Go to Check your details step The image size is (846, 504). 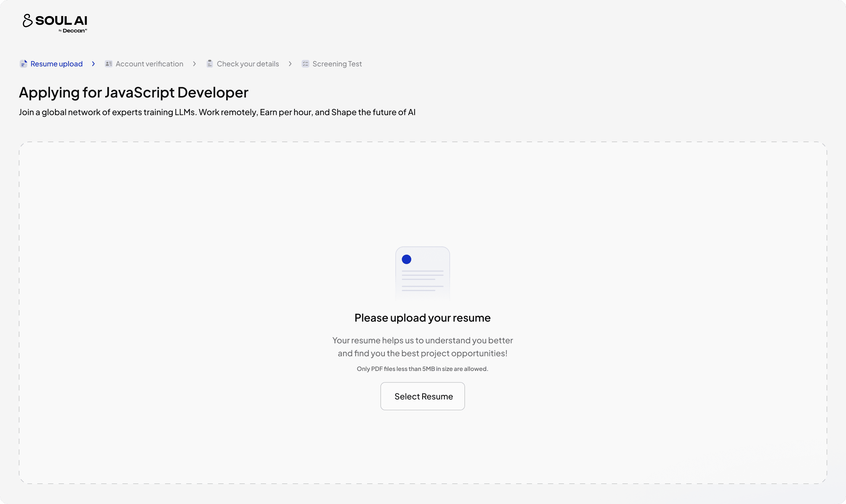248,64
